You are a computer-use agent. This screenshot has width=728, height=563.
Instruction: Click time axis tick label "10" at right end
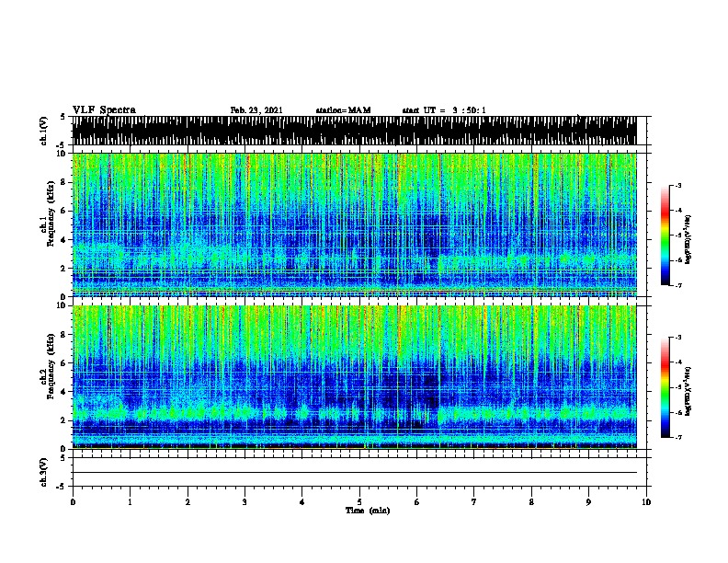tap(646, 502)
